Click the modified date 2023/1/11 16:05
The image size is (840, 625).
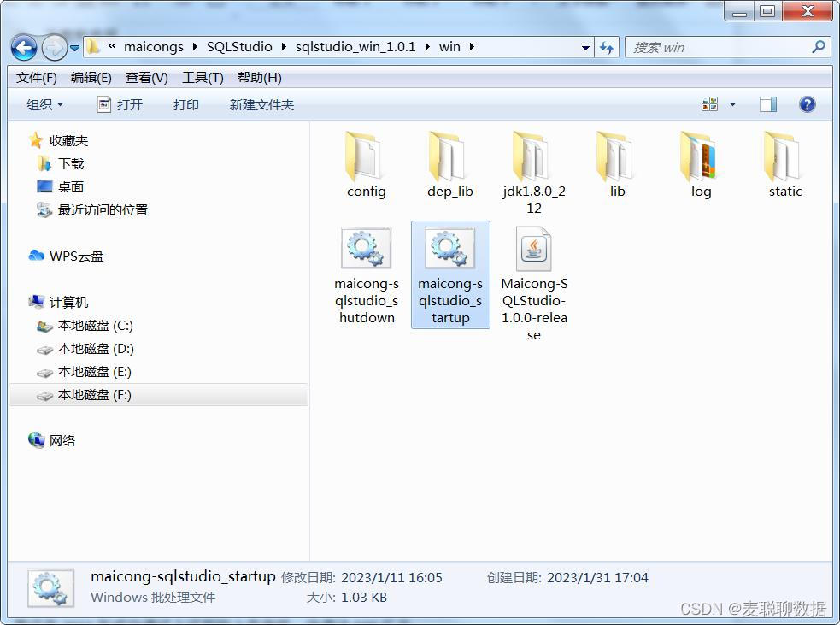point(391,577)
